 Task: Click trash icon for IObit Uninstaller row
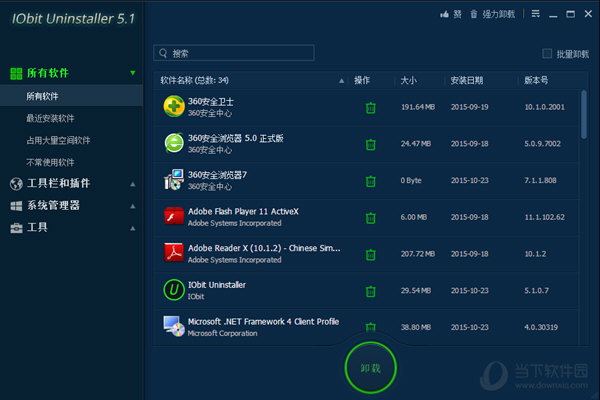pos(370,291)
